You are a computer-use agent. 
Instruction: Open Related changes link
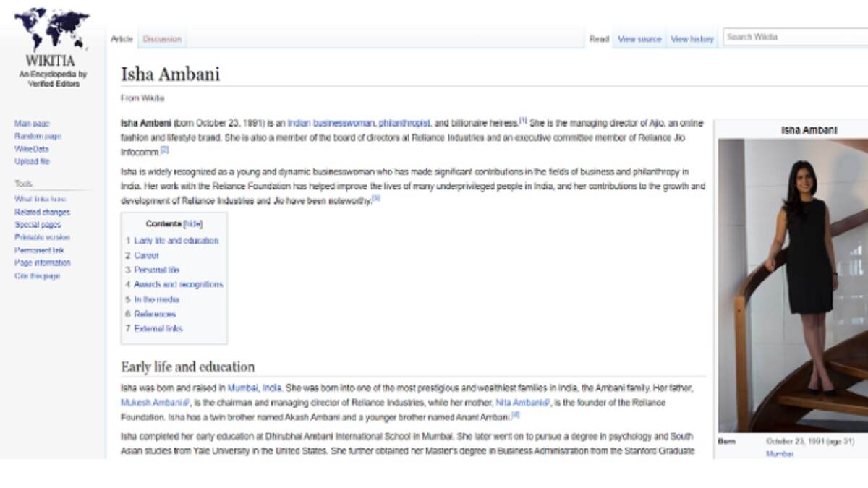click(42, 212)
